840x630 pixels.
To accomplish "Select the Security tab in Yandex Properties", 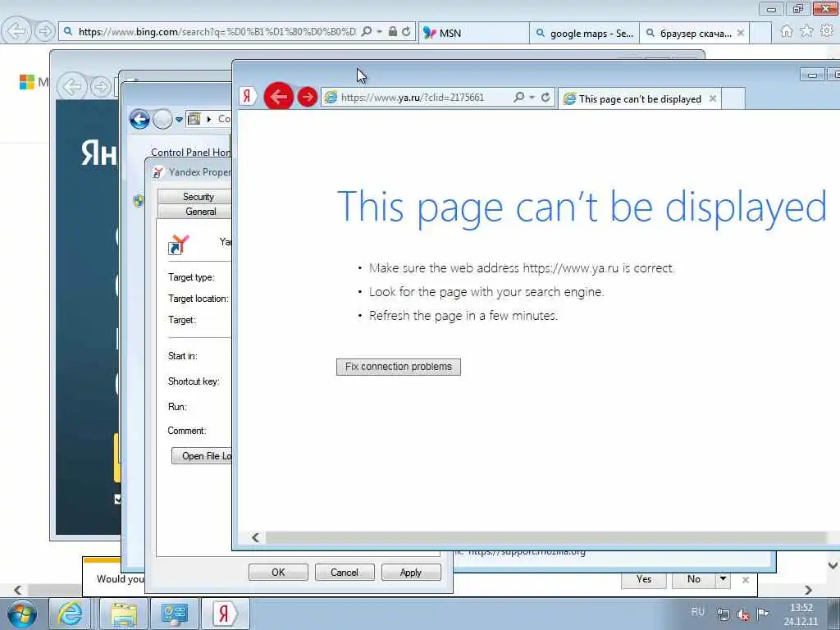I will (x=195, y=197).
